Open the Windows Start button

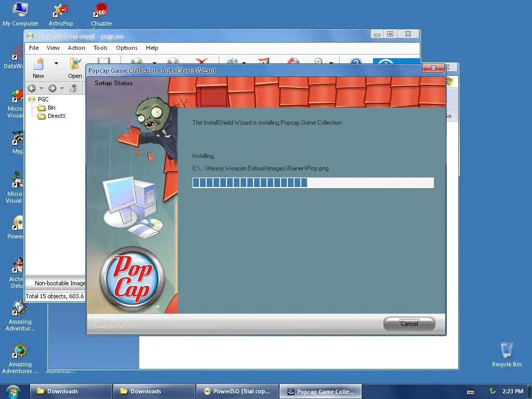point(13,392)
